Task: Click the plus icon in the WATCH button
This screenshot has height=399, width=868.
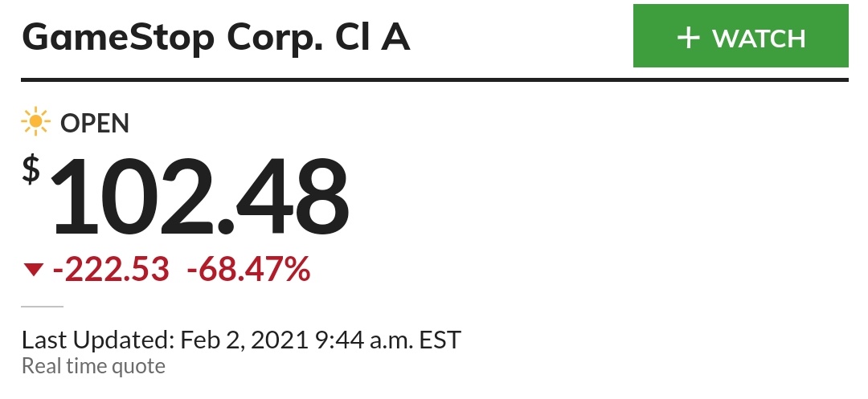Action: (x=689, y=38)
